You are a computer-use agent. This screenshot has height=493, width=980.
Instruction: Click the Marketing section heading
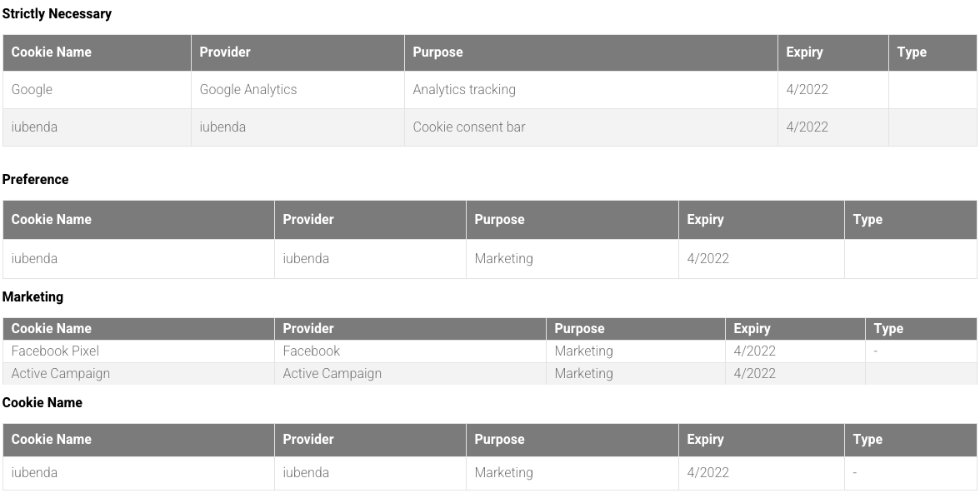(32, 296)
